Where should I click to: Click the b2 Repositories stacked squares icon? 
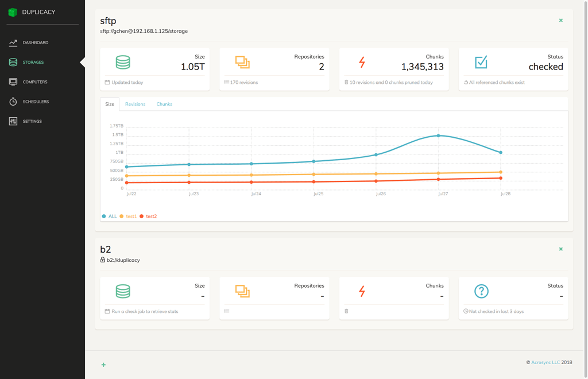243,291
